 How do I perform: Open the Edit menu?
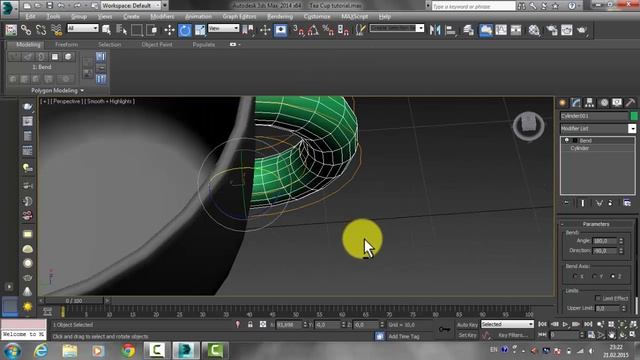[30, 16]
